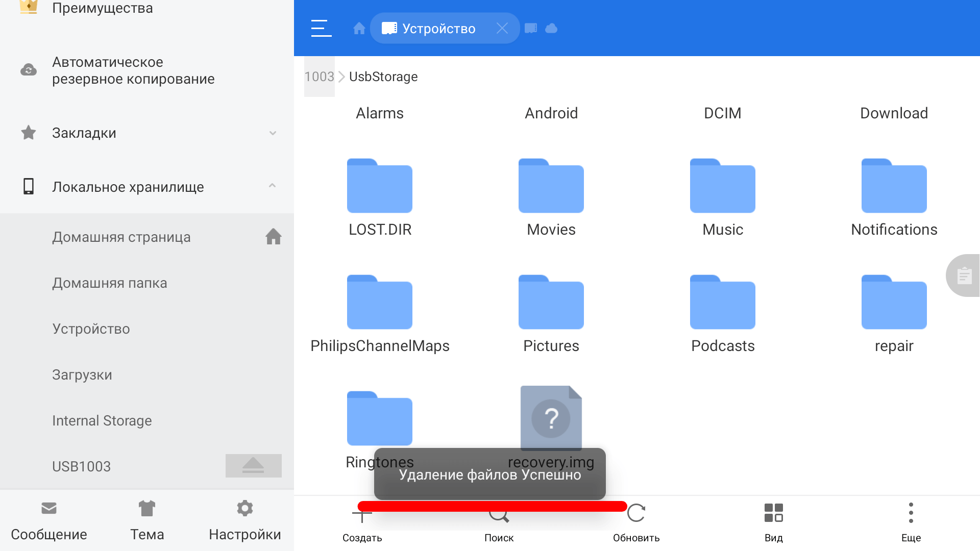Open the repair folder icon
The height and width of the screenshot is (551, 980).
coord(894,302)
